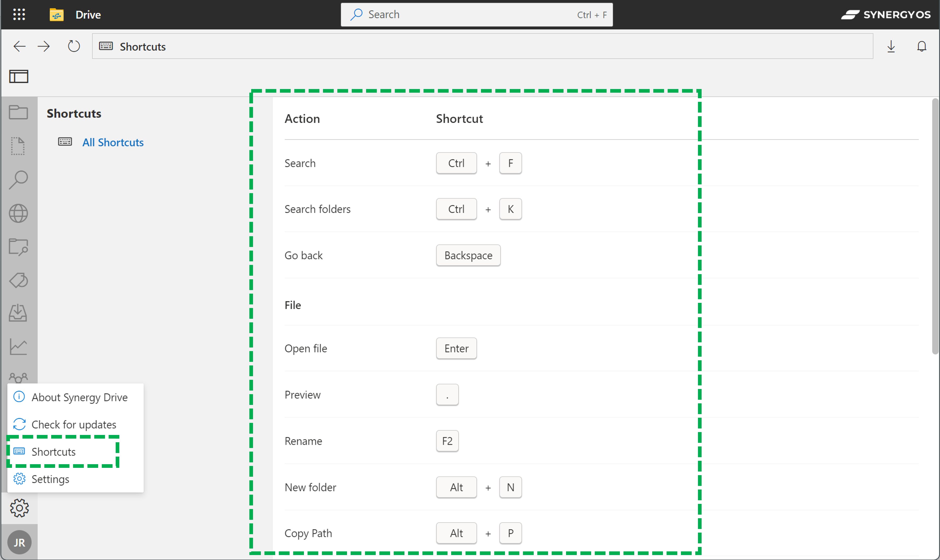Click the SYNERGYOS logo
This screenshot has height=560, width=940.
(886, 15)
